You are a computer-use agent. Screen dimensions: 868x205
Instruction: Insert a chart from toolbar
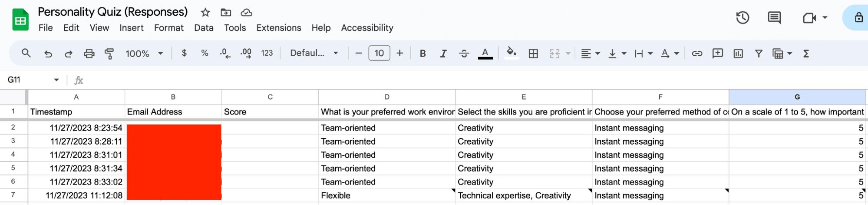(738, 54)
